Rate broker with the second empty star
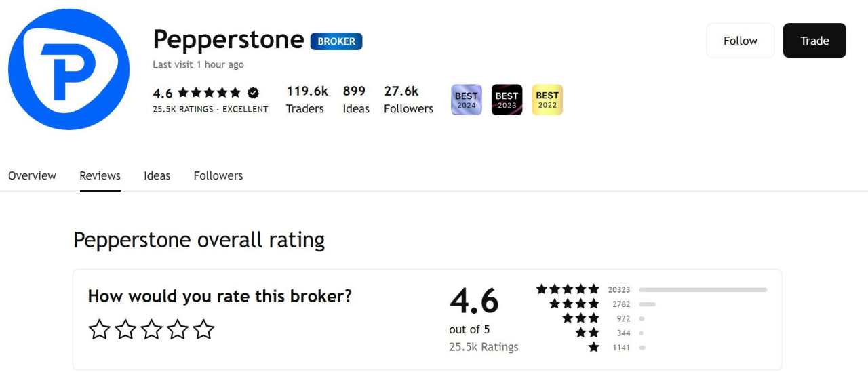This screenshot has height=372, width=868. click(x=125, y=329)
